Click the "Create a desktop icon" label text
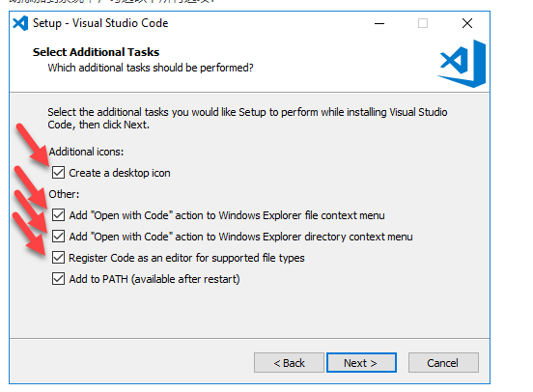This screenshot has width=533, height=392. point(120,173)
